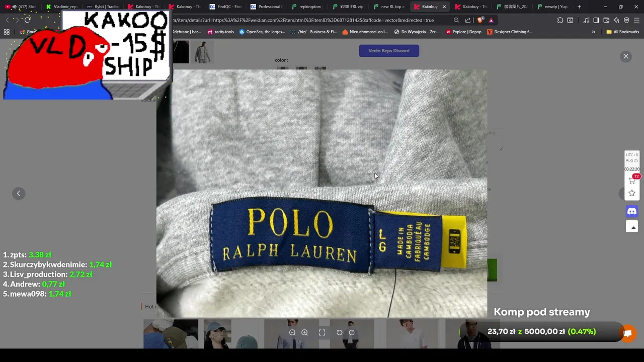Switch to the newdp Yupoo tab

click(552, 7)
